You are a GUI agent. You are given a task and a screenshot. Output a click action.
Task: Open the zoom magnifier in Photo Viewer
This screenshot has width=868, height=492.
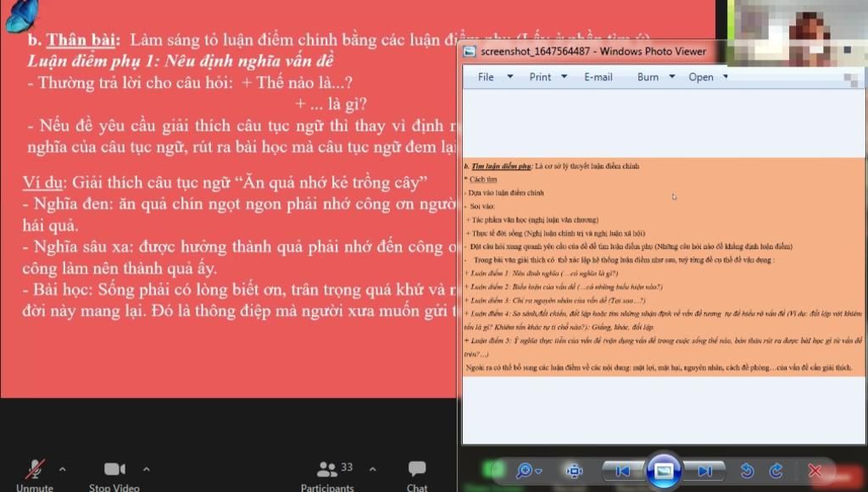[x=523, y=471]
